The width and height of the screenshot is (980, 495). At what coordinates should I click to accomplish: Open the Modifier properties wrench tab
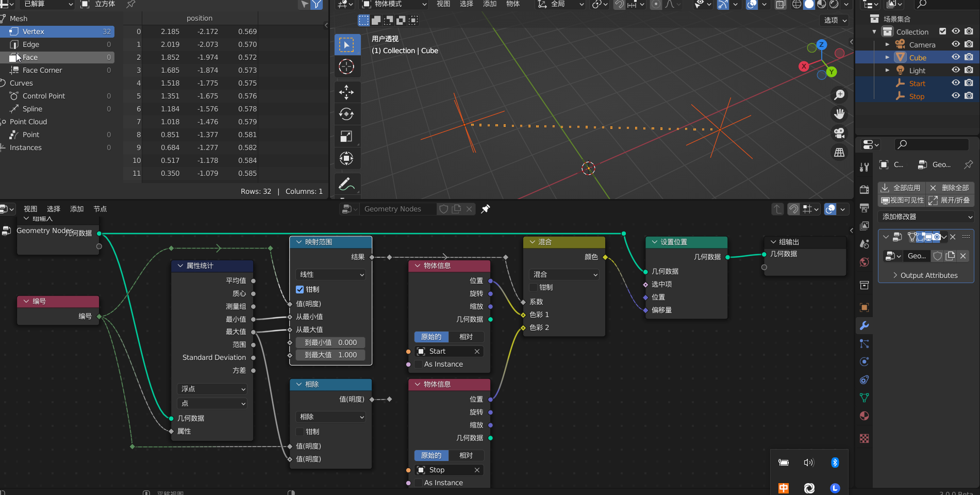coord(865,325)
